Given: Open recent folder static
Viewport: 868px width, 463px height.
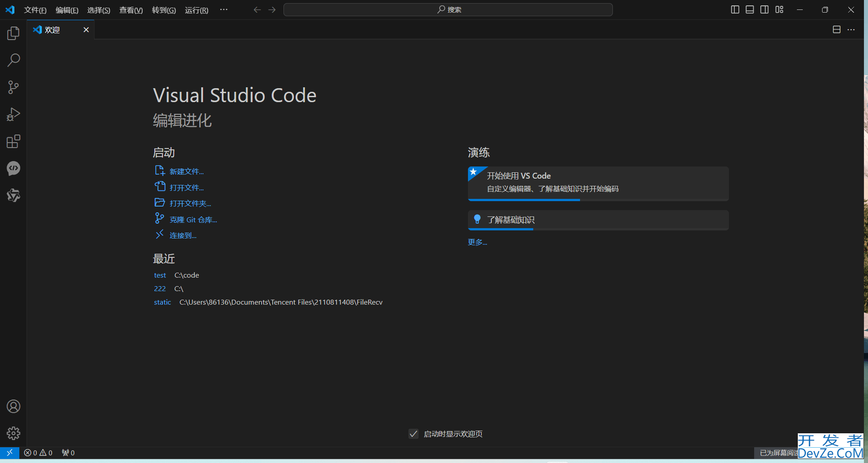Looking at the screenshot, I should click(162, 302).
